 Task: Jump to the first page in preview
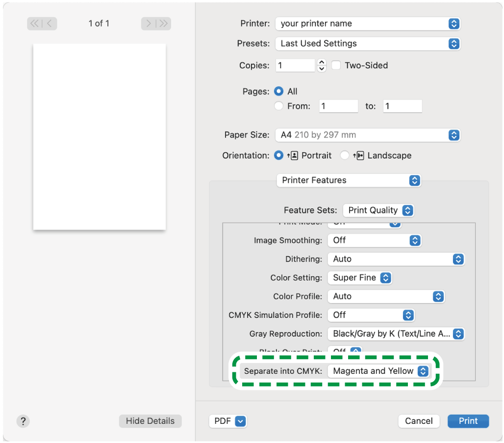[x=35, y=24]
